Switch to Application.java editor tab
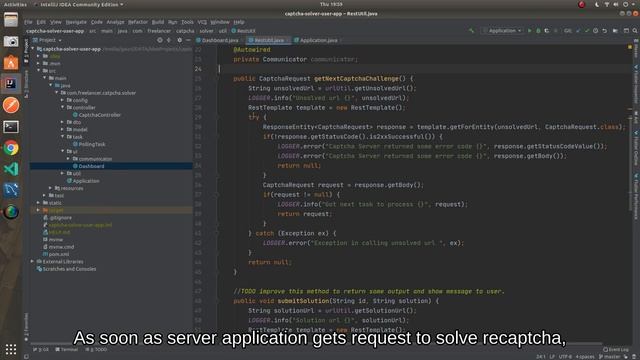This screenshot has height=360, width=640. pyautogui.click(x=318, y=40)
